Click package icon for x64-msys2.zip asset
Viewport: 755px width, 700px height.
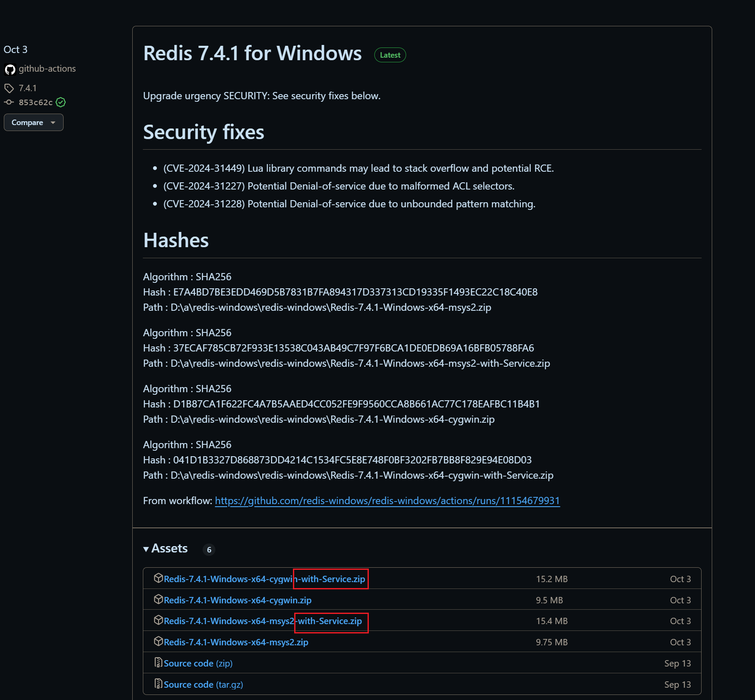[x=159, y=641]
